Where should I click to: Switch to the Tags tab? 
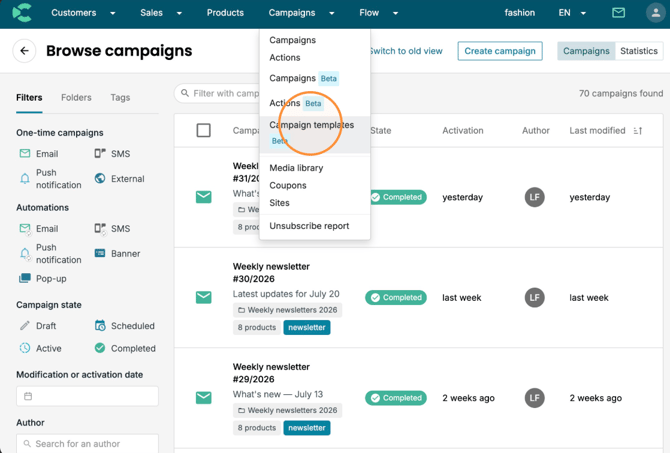[120, 98]
